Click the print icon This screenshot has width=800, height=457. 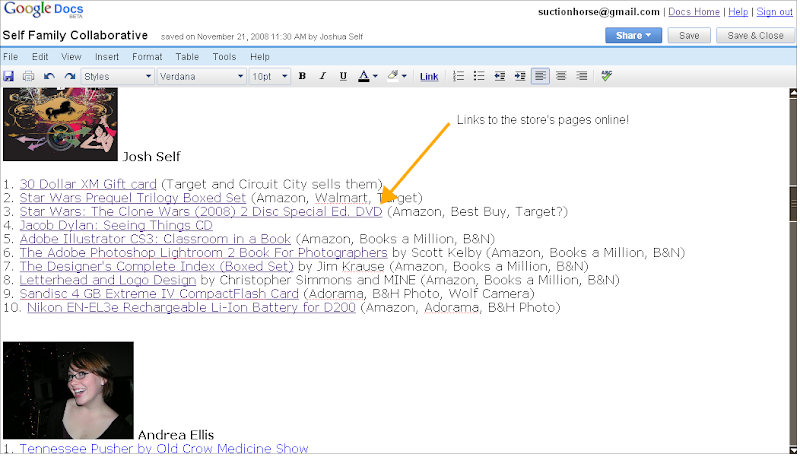[28, 76]
